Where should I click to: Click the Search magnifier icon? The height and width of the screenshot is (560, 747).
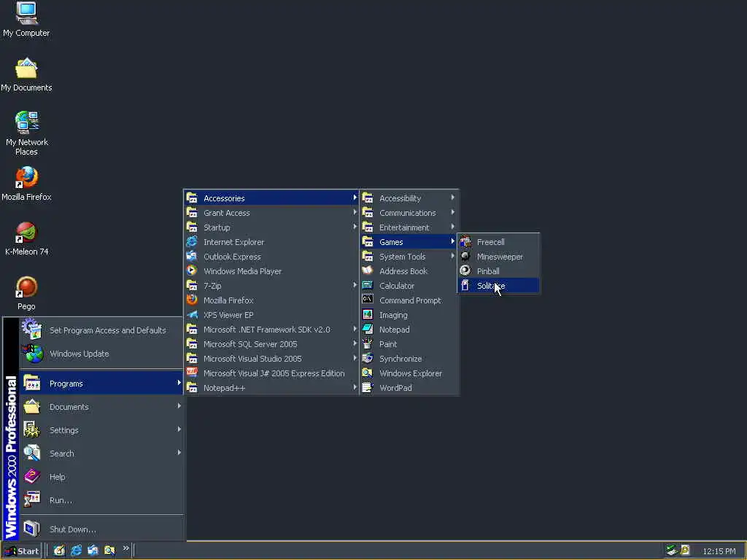coord(32,453)
